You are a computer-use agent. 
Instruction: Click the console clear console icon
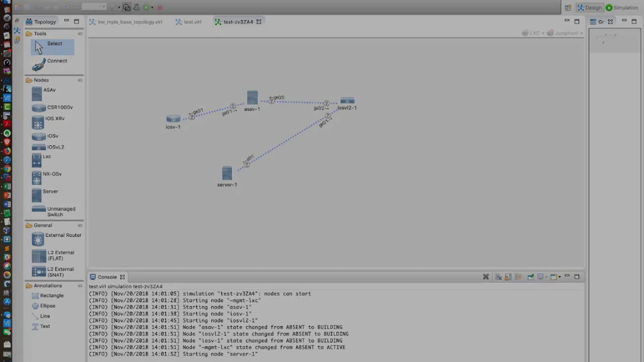[x=498, y=277]
